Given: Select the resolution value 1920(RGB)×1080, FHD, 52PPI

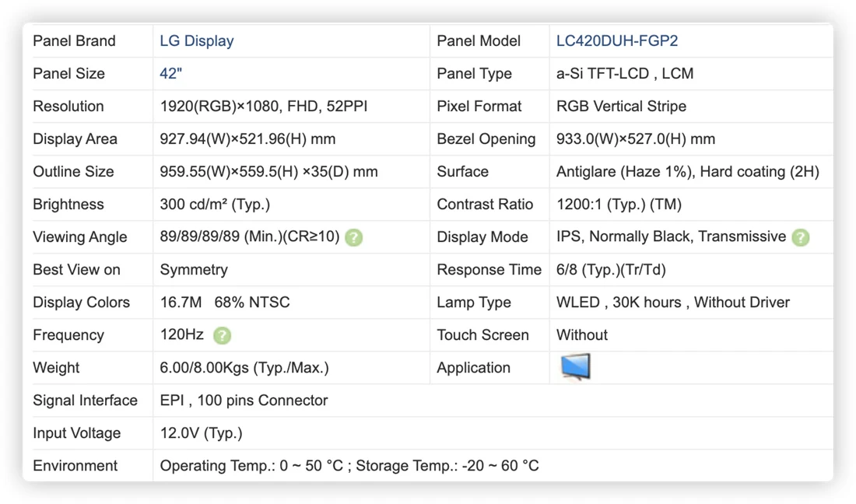Looking at the screenshot, I should tap(264, 107).
